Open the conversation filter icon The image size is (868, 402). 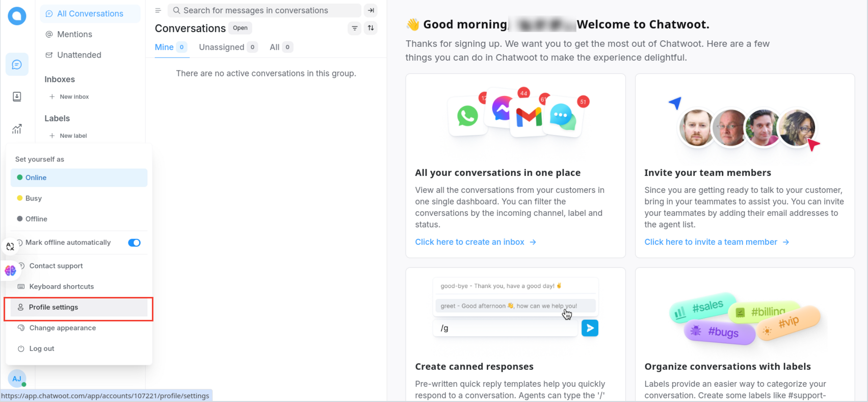[x=355, y=28]
